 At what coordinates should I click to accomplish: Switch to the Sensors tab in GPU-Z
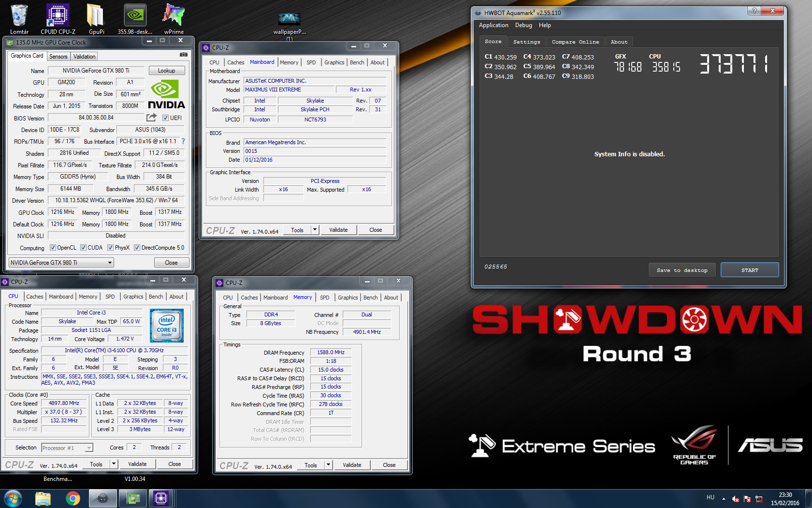coord(58,57)
